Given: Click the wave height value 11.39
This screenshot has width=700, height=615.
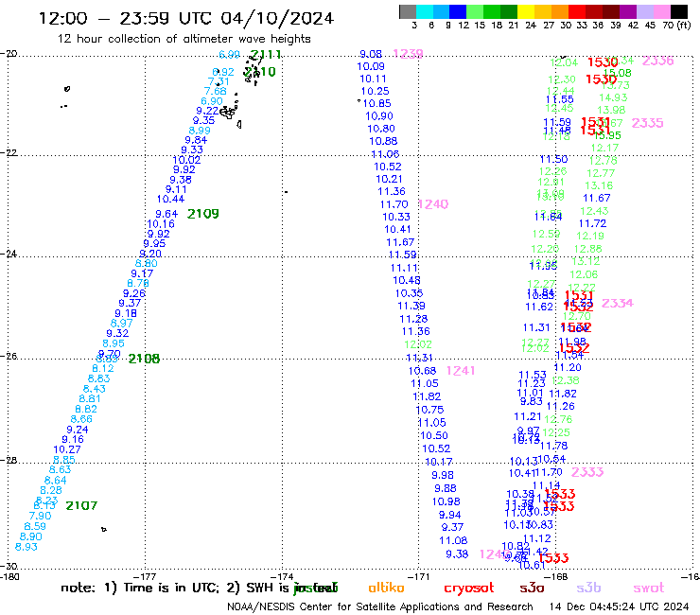Looking at the screenshot, I should (411, 306).
